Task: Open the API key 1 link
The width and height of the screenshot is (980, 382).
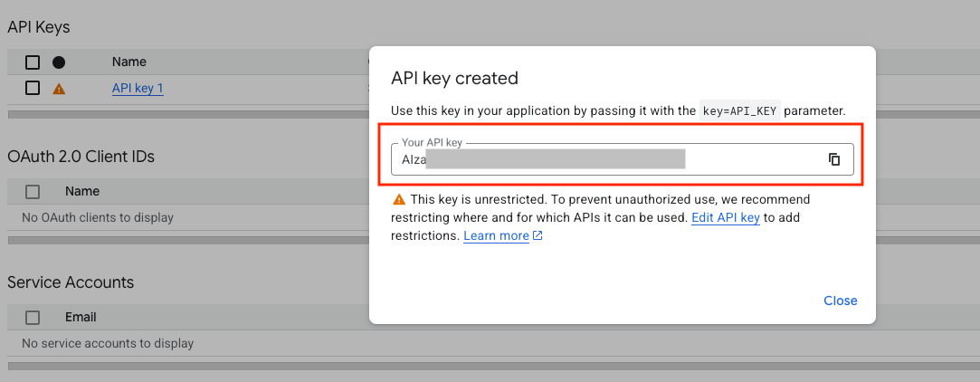Action: tap(138, 88)
